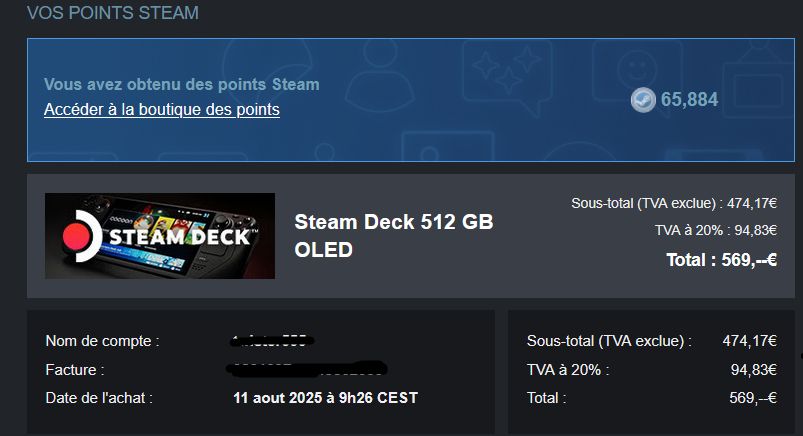803x436 pixels.
Task: Open the 'Accéder à la boutique des points' link
Action: 162,110
